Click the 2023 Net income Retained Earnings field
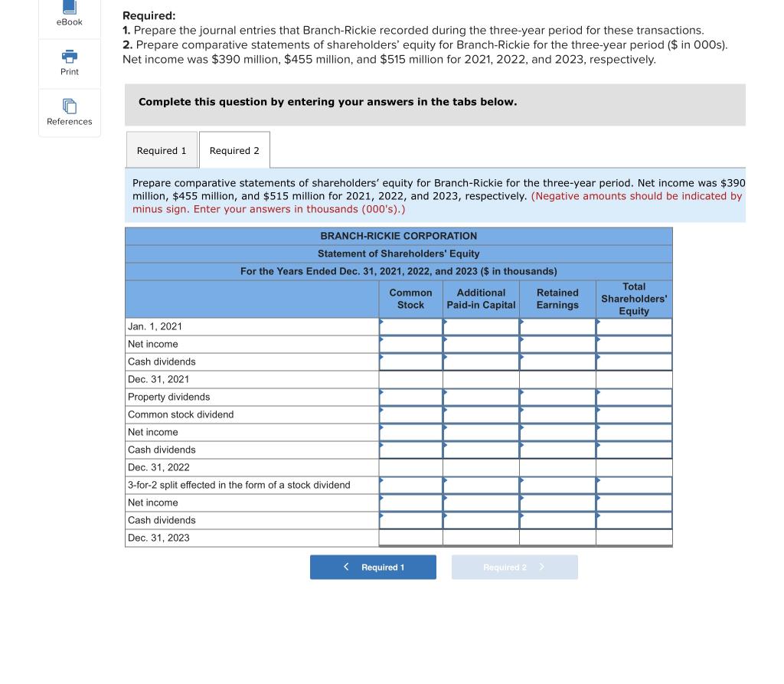 coord(557,502)
